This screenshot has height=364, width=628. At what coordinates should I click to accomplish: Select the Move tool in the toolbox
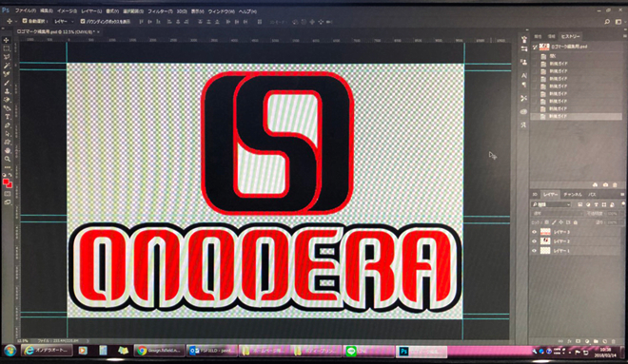pos(6,40)
